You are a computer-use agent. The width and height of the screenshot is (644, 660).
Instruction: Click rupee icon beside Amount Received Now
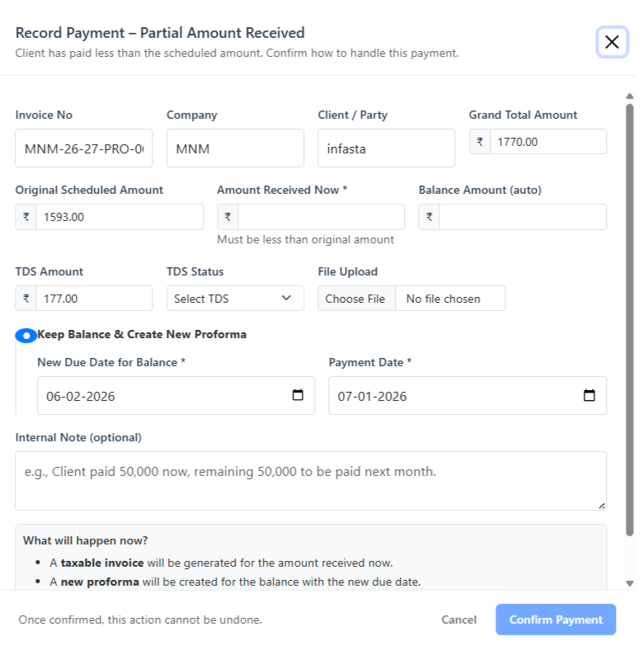(x=228, y=217)
